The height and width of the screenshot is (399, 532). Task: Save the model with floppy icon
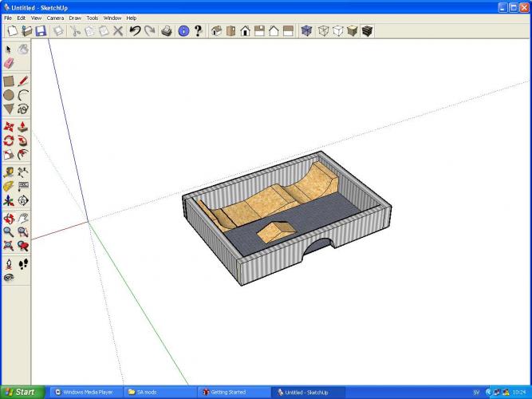coord(40,31)
